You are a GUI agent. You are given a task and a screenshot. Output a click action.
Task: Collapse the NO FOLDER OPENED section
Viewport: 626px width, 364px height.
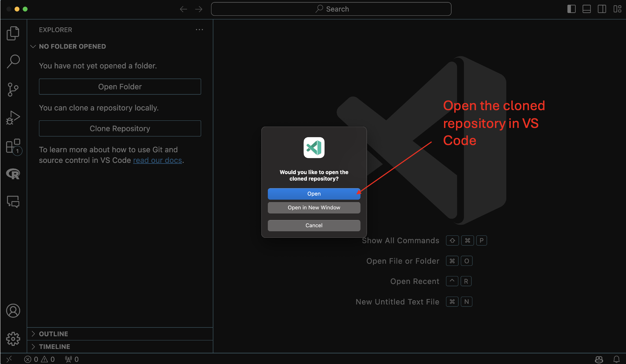tap(120, 47)
